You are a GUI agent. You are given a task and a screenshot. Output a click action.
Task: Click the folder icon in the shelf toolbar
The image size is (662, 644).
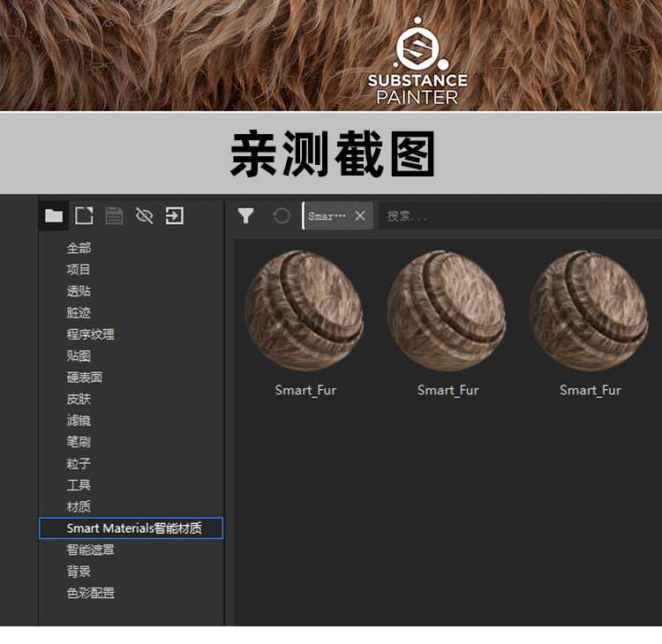pyautogui.click(x=54, y=215)
